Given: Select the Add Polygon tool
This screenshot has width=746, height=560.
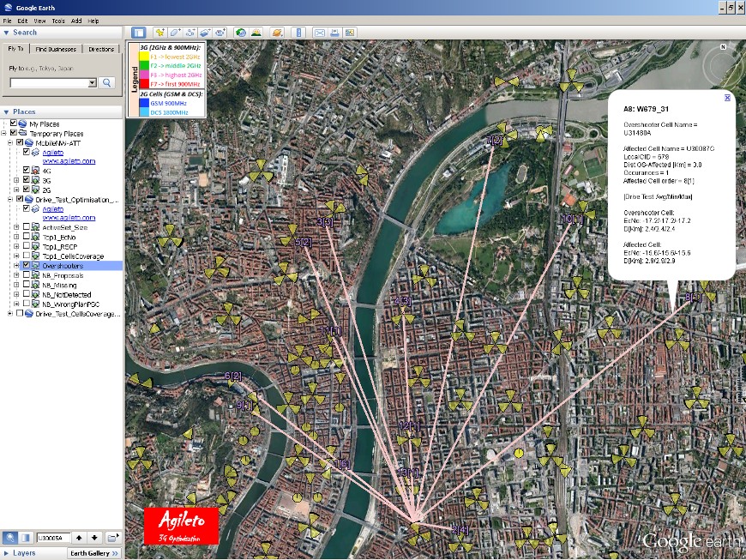Looking at the screenshot, I should [x=175, y=33].
